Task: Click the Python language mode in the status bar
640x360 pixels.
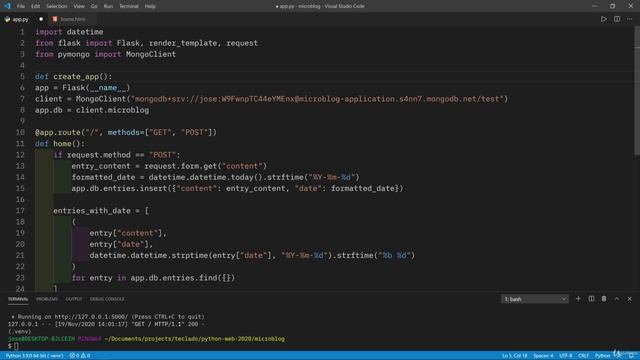Action: (602, 356)
